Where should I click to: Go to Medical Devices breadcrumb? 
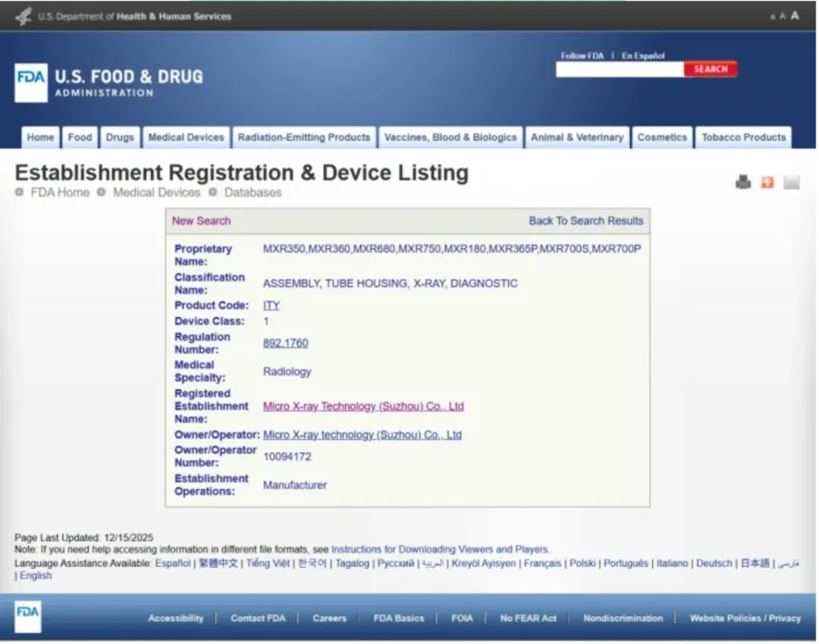click(157, 192)
